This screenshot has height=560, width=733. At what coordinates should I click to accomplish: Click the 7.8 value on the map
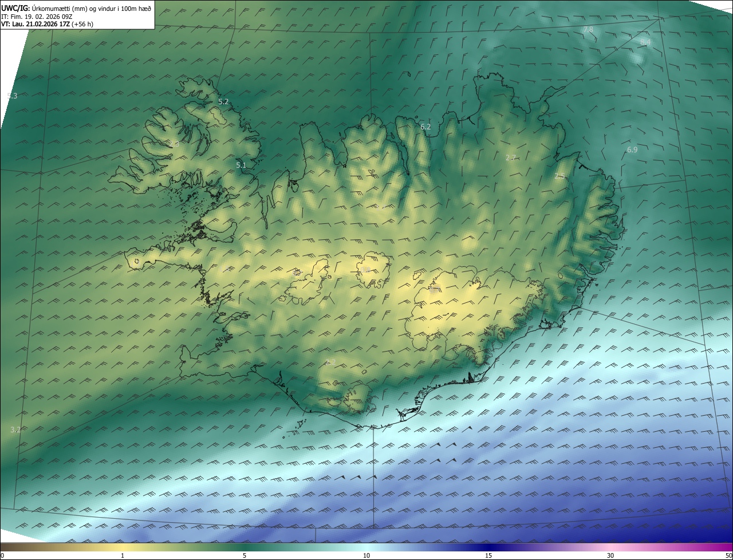[x=588, y=29]
